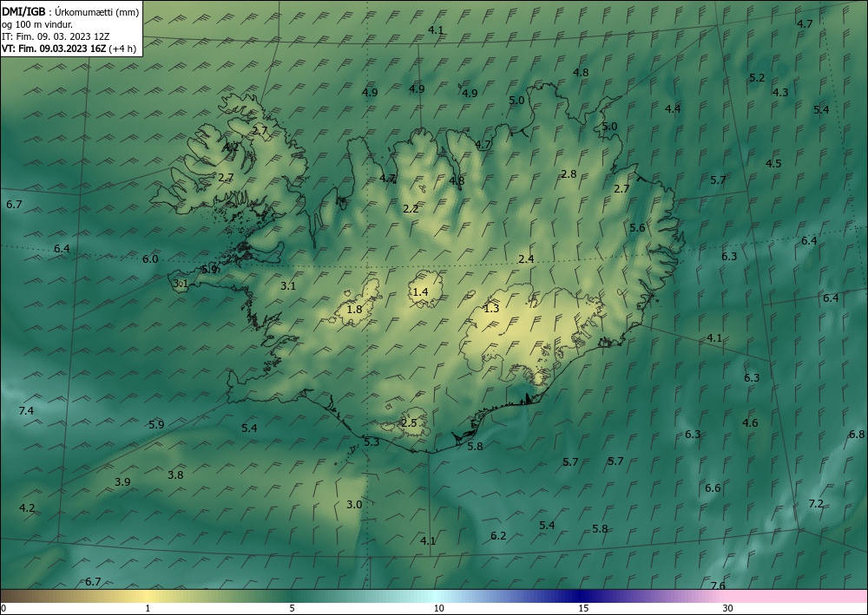Click the '6.8' value at the eastern edge
The width and height of the screenshot is (868, 615).
(857, 435)
